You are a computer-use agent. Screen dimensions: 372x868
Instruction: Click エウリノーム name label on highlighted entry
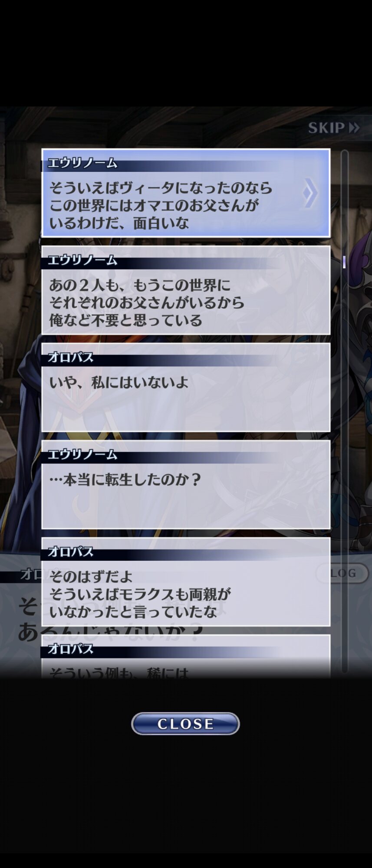click(x=82, y=163)
